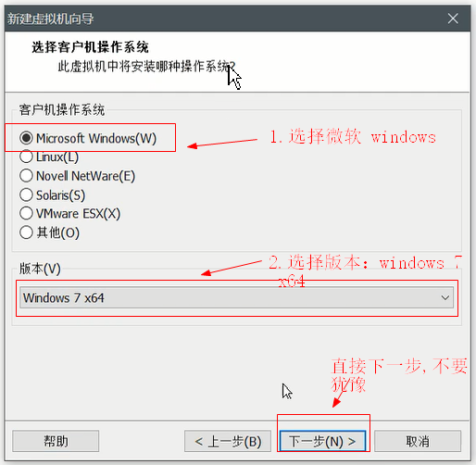
Task: Click the 客户机操作系统 group label
Action: click(62, 110)
